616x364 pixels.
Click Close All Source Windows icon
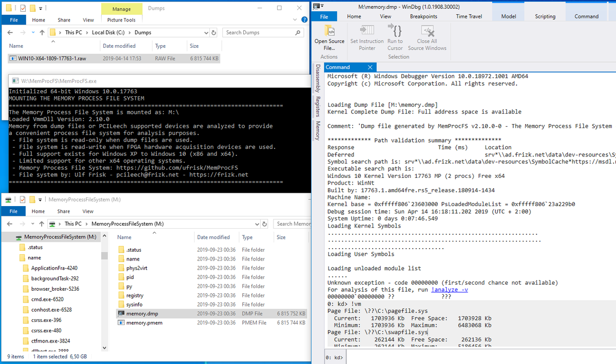tap(427, 30)
